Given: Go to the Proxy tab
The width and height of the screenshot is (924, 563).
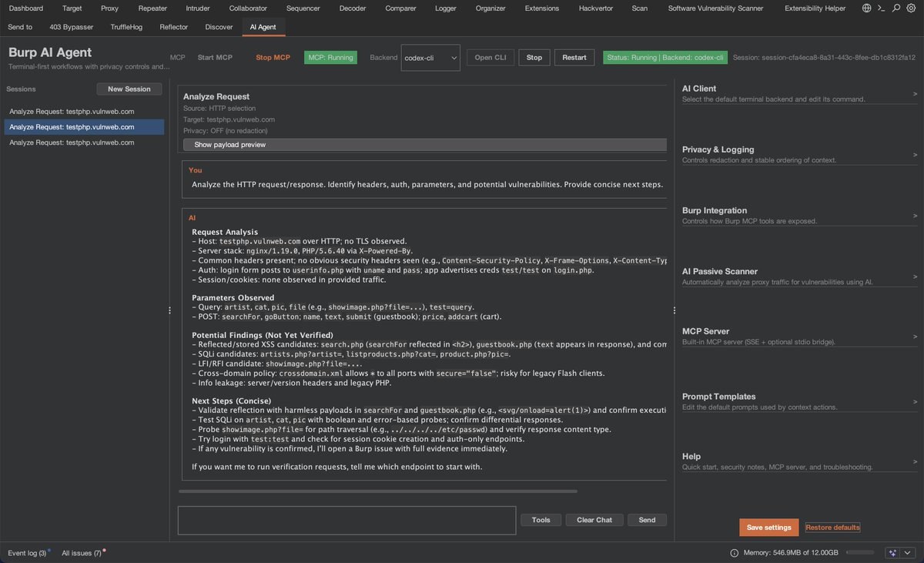Looking at the screenshot, I should (x=110, y=8).
